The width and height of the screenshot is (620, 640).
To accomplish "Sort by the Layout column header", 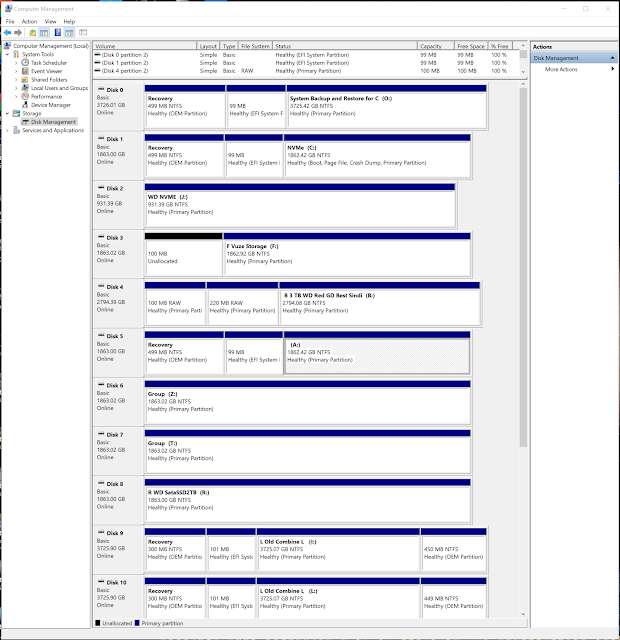I will click(x=208, y=46).
